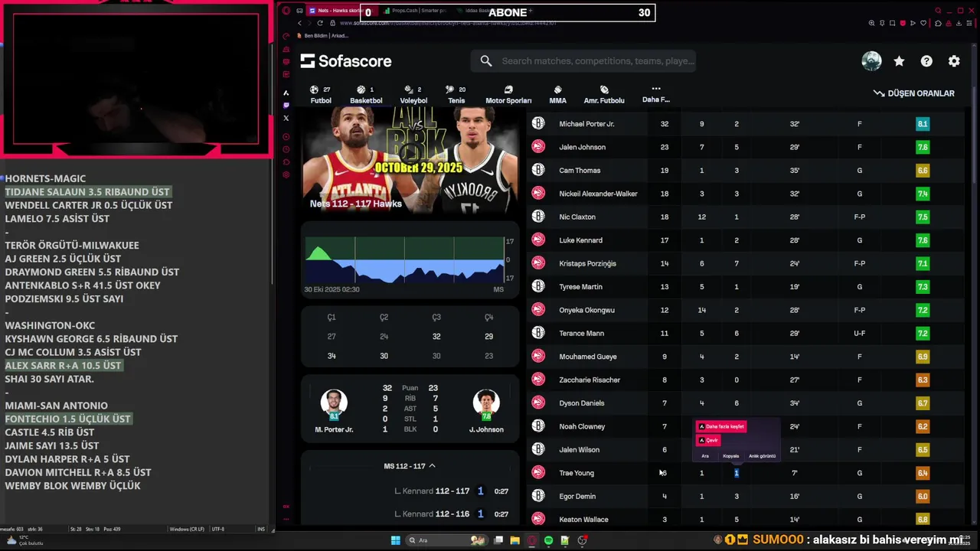The height and width of the screenshot is (551, 980).
Task: Open File Explorer from the taskbar
Action: pyautogui.click(x=514, y=540)
